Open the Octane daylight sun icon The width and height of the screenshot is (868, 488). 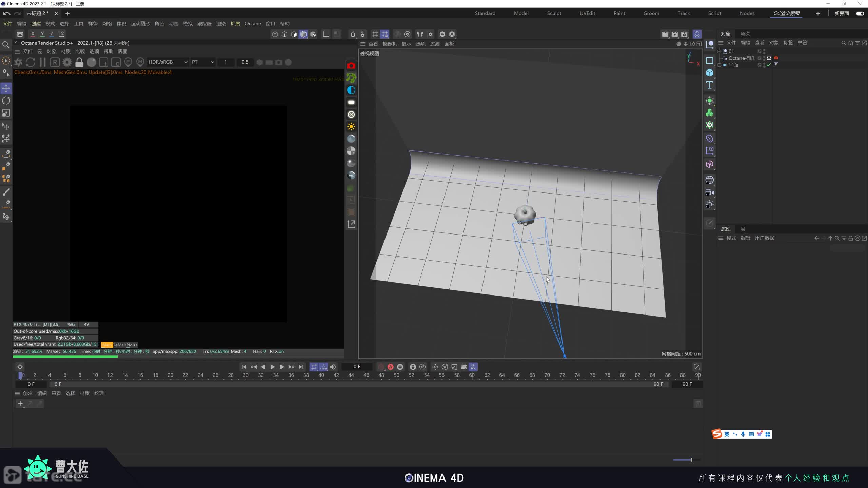(x=351, y=127)
